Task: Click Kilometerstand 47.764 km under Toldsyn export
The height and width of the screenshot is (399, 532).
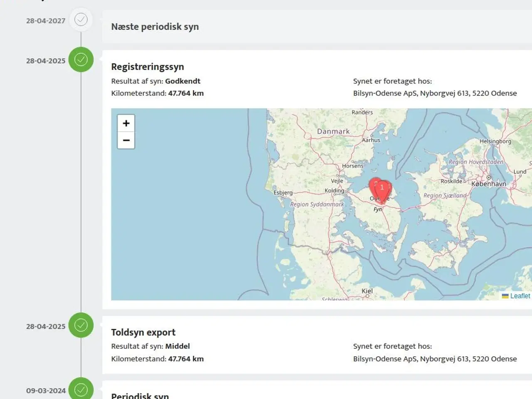Action: pos(158,359)
